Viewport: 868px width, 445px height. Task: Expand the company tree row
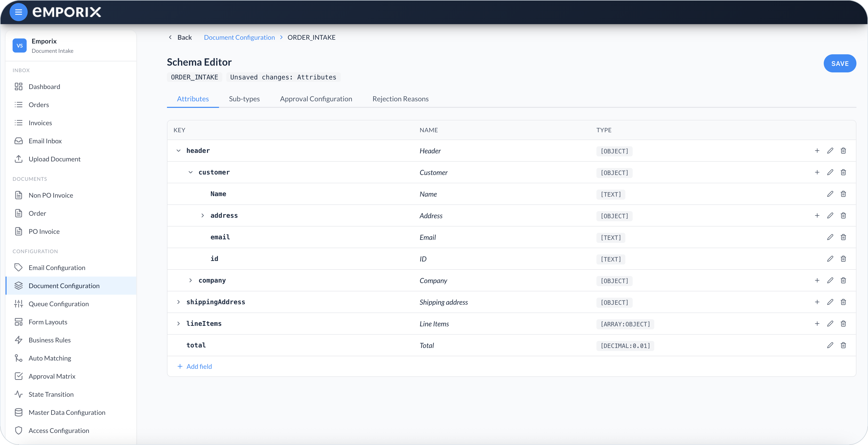(191, 280)
